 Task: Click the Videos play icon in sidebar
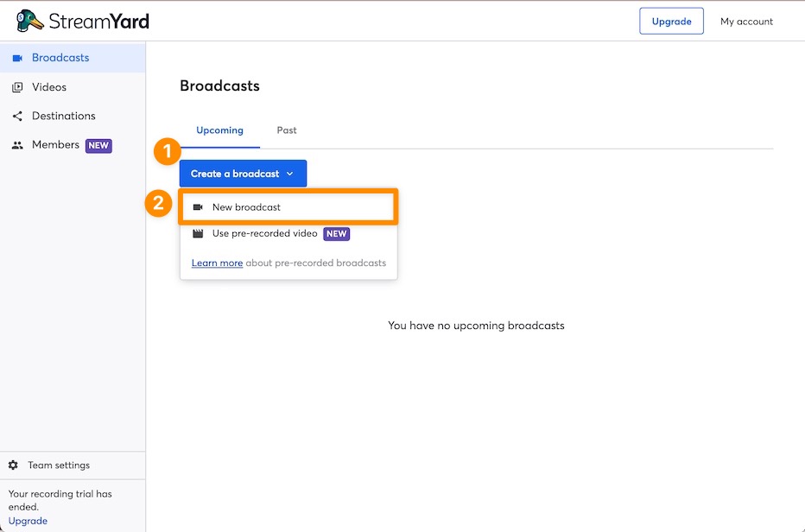coord(17,87)
